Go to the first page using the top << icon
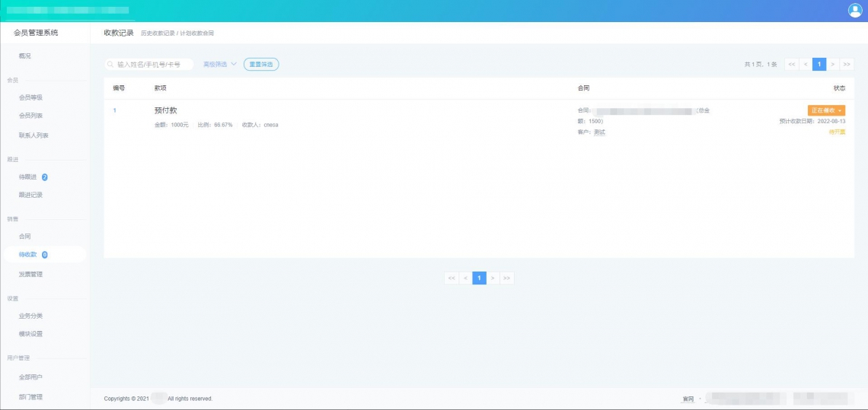Viewport: 868px width, 410px height. tap(792, 64)
